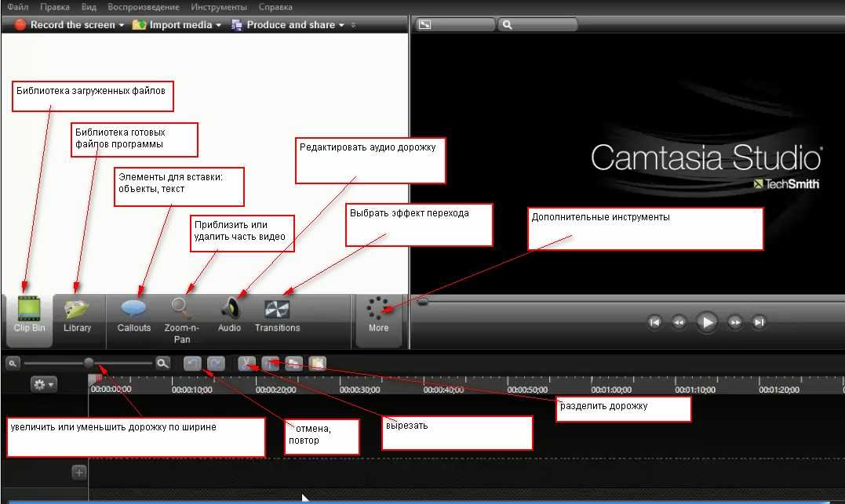Viewport: 845px width, 504px height.
Task: Jump to the previous clip
Action: (x=655, y=322)
